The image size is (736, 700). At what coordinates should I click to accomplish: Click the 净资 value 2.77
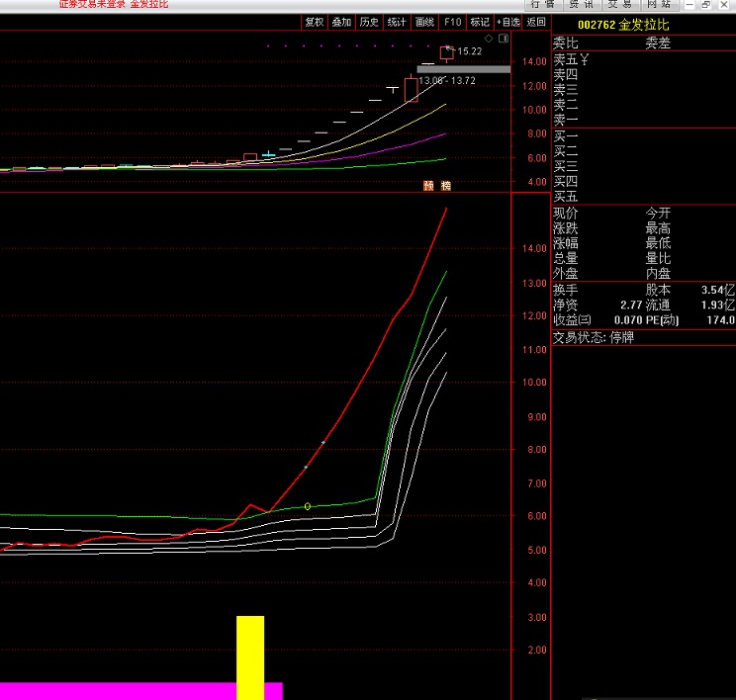631,305
